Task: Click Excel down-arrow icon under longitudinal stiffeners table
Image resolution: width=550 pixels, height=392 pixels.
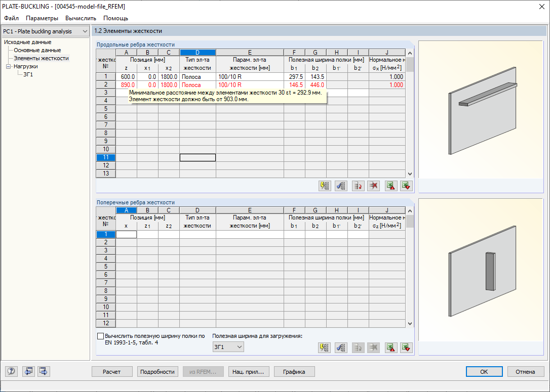Action: pos(406,186)
